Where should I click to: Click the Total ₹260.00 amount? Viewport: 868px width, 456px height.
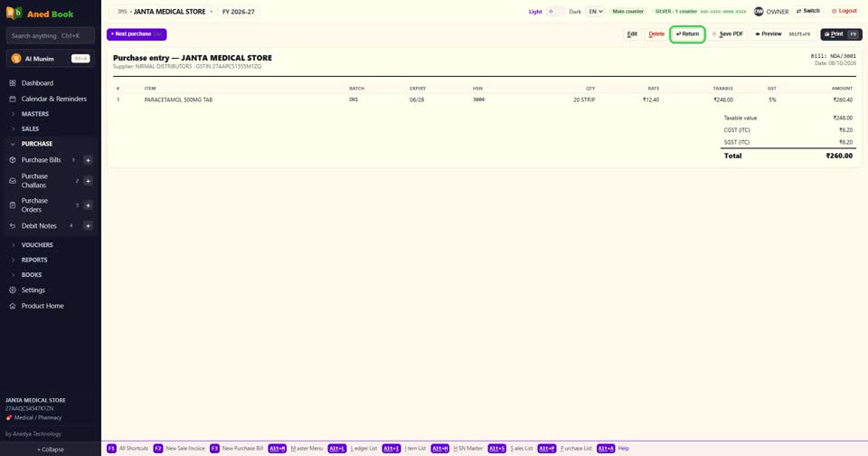[x=839, y=157]
